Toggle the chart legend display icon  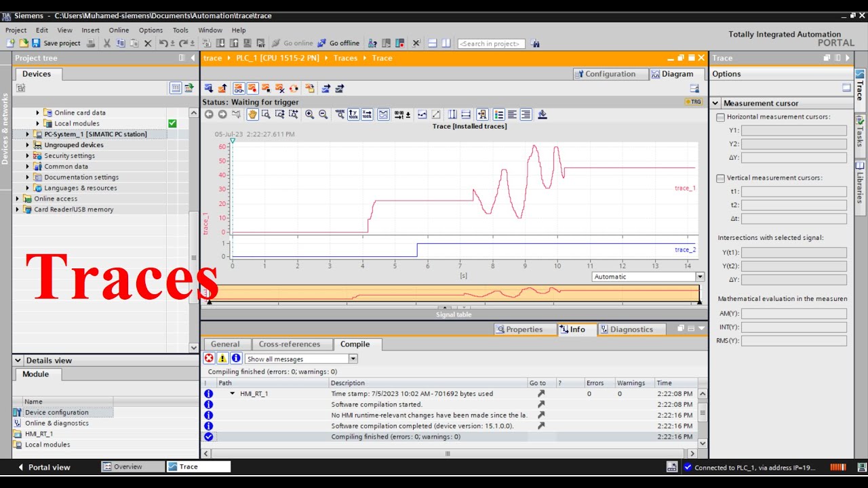click(498, 115)
